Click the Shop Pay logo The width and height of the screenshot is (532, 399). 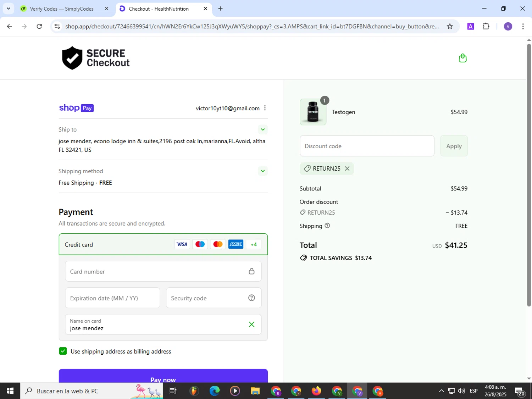[x=76, y=108]
